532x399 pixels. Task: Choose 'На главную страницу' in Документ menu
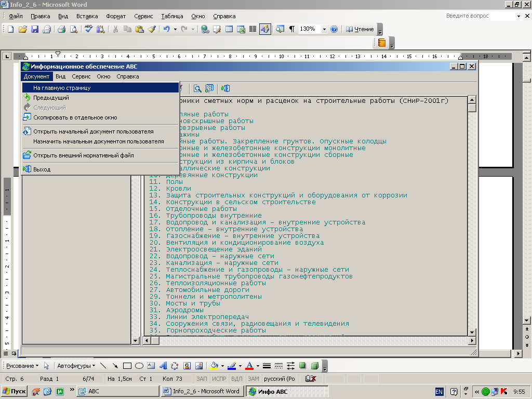click(x=100, y=88)
